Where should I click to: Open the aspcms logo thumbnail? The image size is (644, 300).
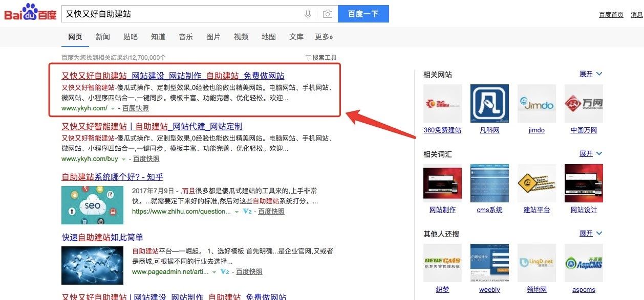point(584,263)
